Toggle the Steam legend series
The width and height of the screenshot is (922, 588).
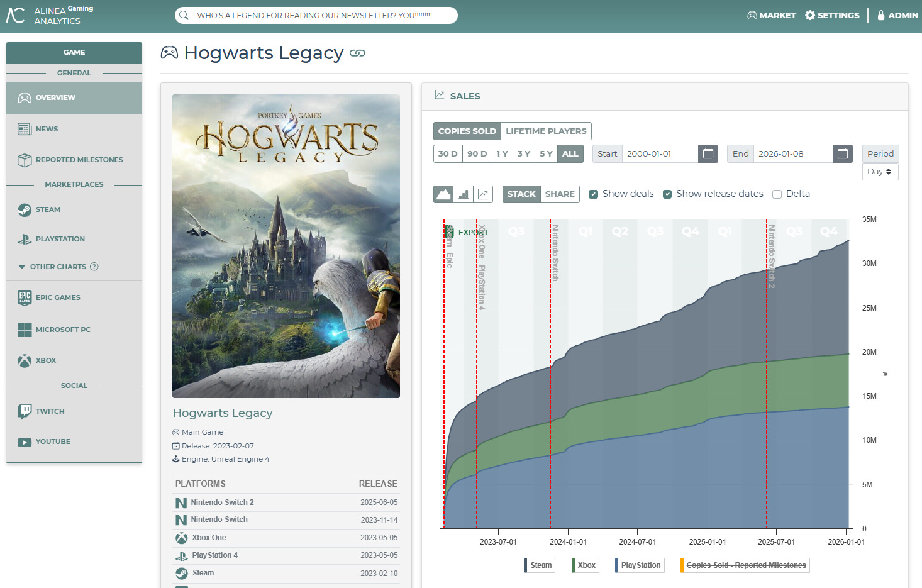[x=540, y=565]
